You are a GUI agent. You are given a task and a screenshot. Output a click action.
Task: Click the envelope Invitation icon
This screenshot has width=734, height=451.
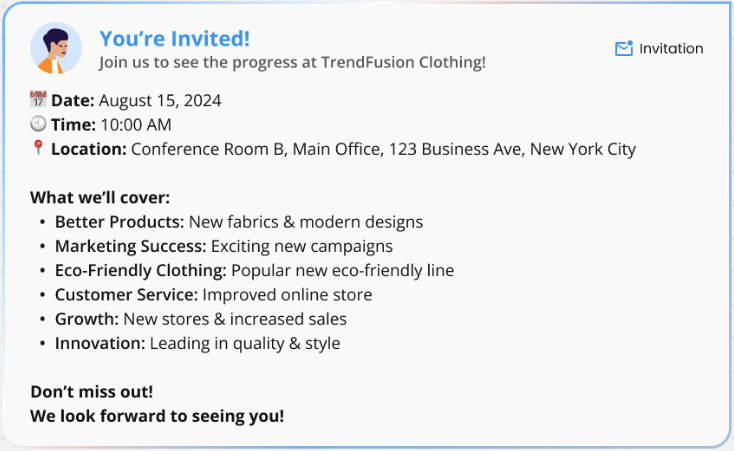(x=624, y=48)
